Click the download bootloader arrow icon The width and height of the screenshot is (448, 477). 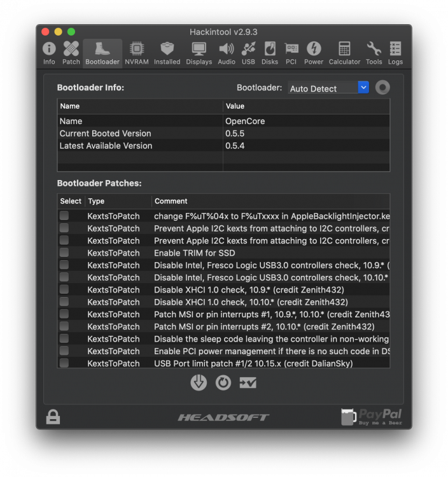pos(199,382)
